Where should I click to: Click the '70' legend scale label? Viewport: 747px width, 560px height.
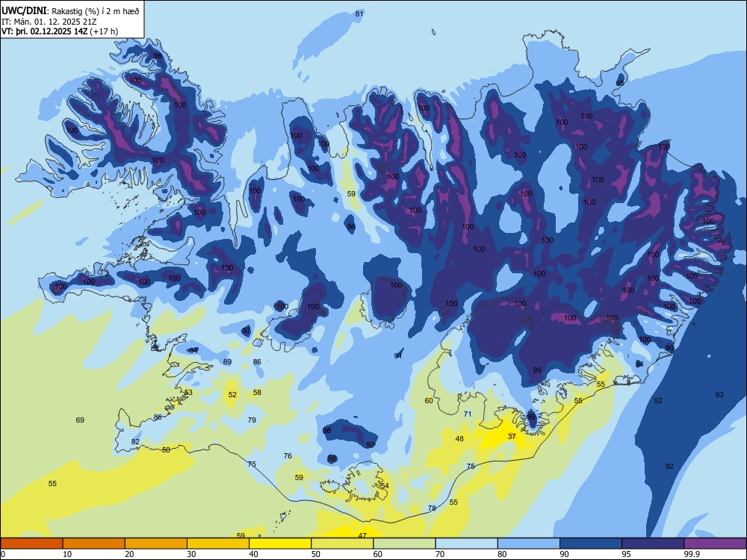pos(440,554)
